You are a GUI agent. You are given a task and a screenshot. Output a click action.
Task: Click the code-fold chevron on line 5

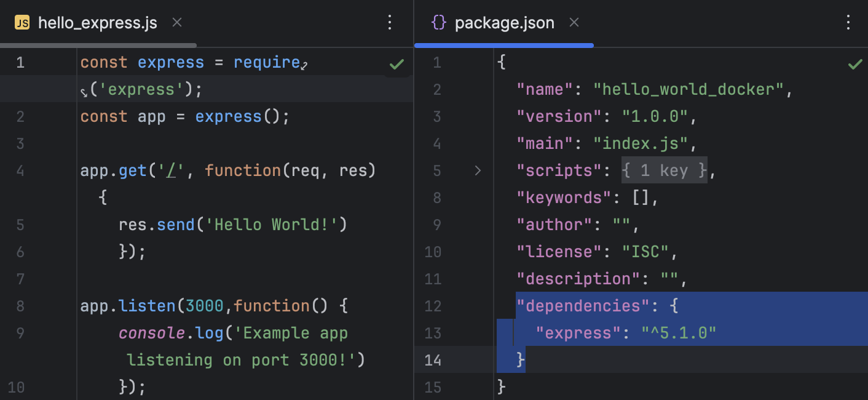478,170
